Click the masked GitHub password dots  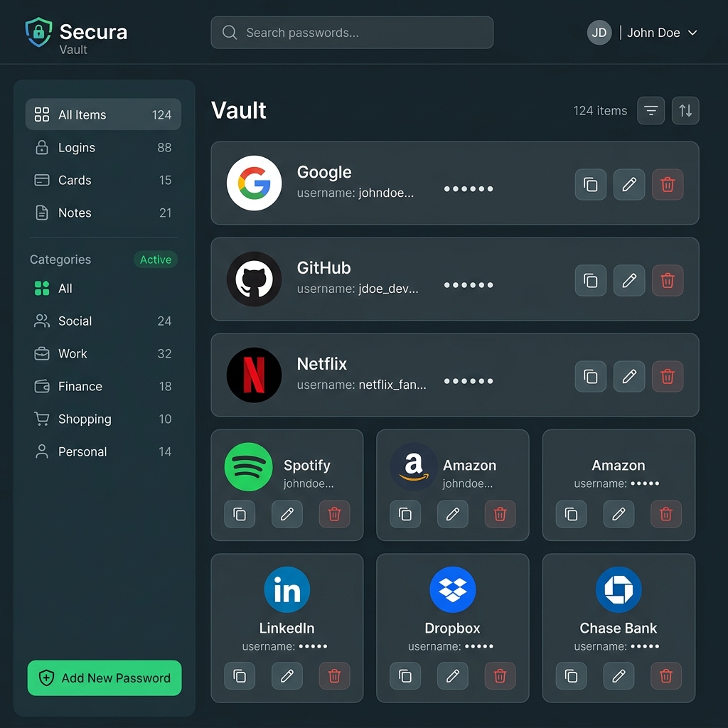click(469, 285)
